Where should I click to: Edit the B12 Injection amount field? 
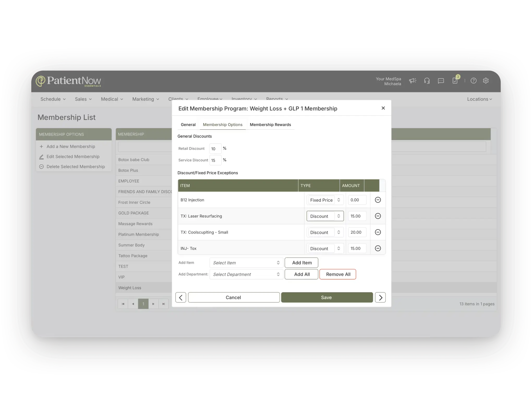(x=357, y=200)
